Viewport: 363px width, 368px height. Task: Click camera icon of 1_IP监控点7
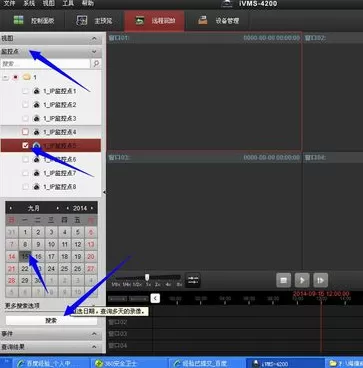click(37, 173)
